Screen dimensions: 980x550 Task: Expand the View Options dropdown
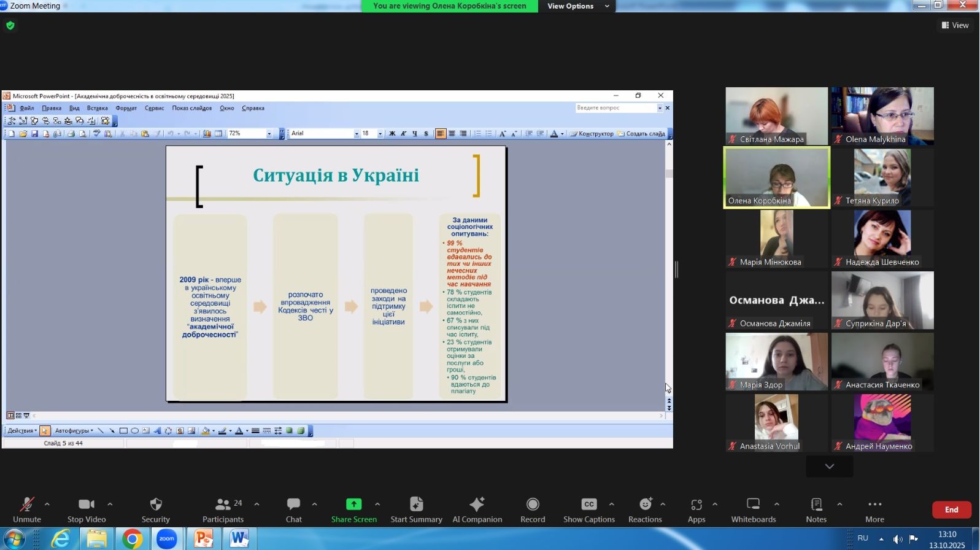click(577, 6)
